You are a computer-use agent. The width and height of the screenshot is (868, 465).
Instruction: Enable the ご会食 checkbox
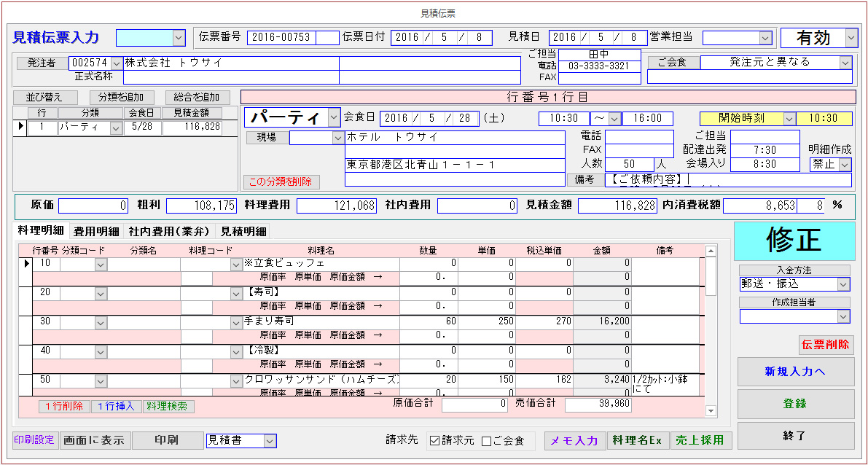487,441
